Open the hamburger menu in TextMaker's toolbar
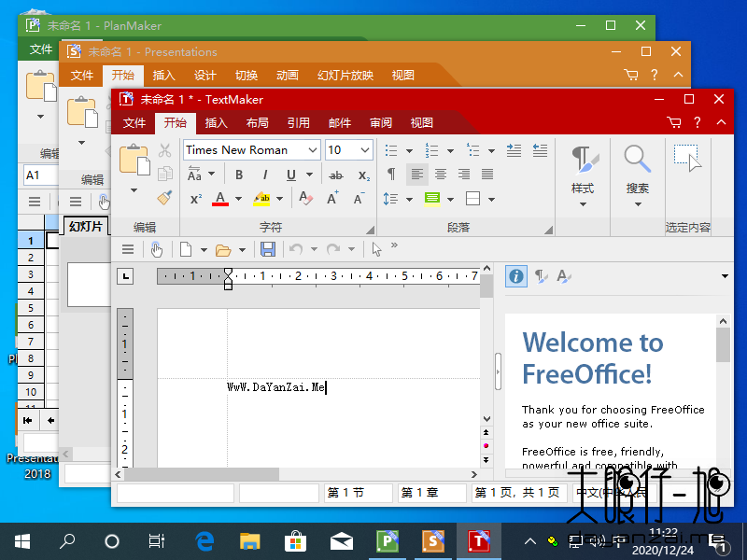This screenshot has height=560, width=747. [128, 249]
